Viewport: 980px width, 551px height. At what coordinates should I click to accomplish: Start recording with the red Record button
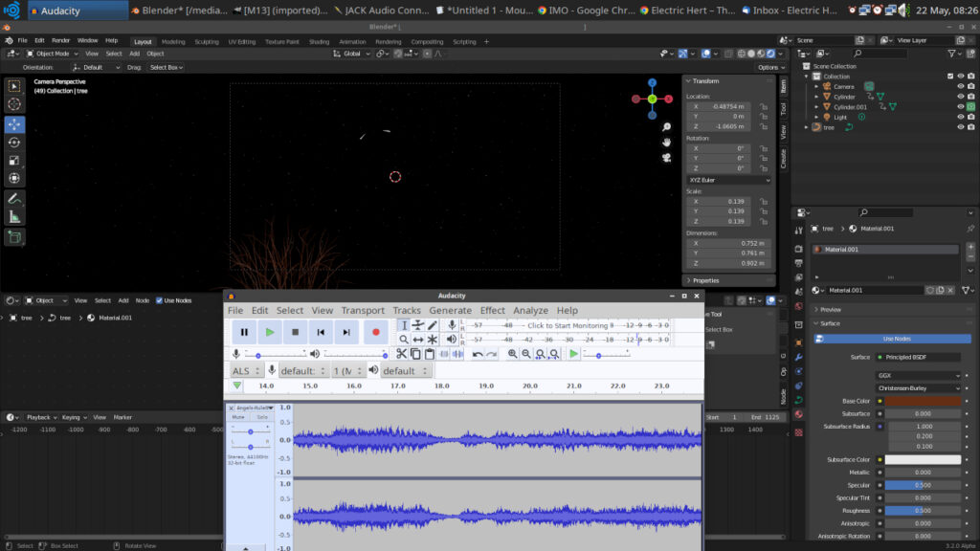pos(375,332)
